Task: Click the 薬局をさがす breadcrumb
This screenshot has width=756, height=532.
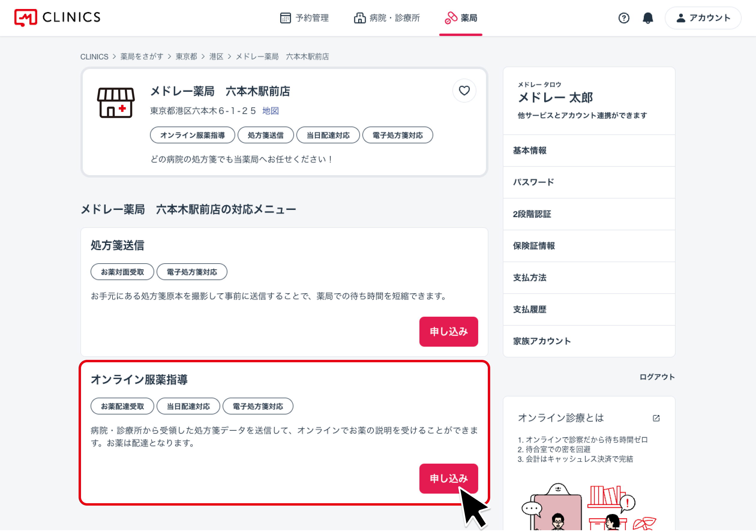Action: [x=142, y=57]
